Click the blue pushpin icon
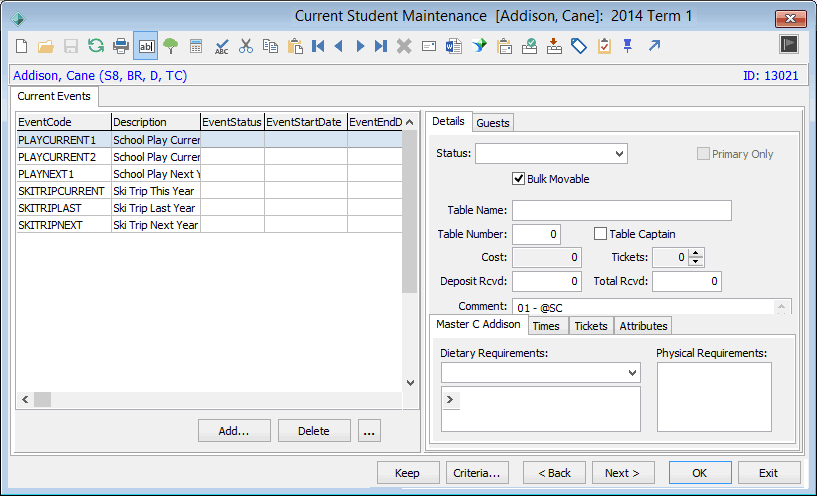The height and width of the screenshot is (496, 817). tap(628, 46)
